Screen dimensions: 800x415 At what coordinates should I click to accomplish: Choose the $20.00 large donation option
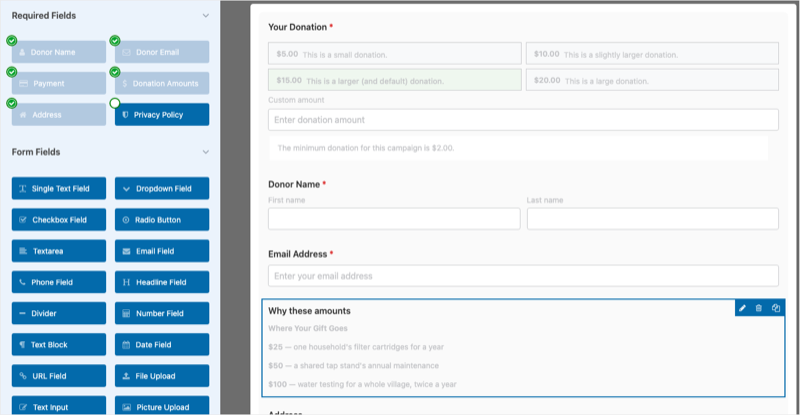pyautogui.click(x=652, y=80)
